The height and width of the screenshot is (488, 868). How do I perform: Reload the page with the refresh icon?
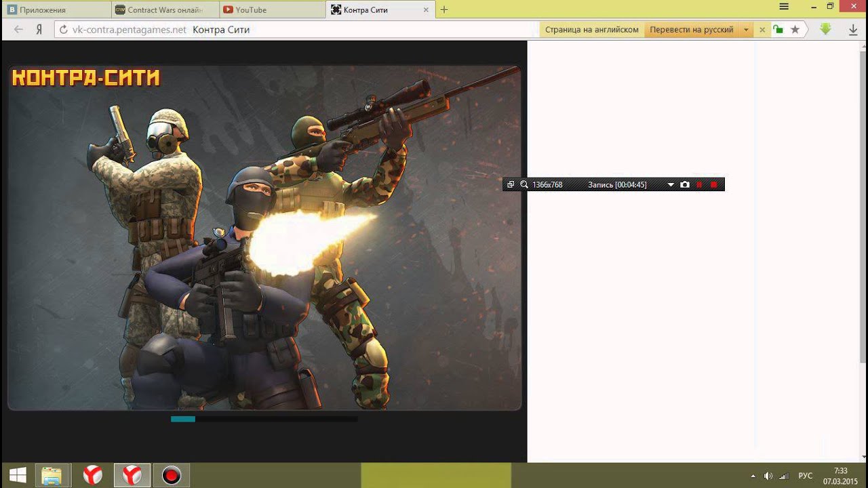[64, 30]
